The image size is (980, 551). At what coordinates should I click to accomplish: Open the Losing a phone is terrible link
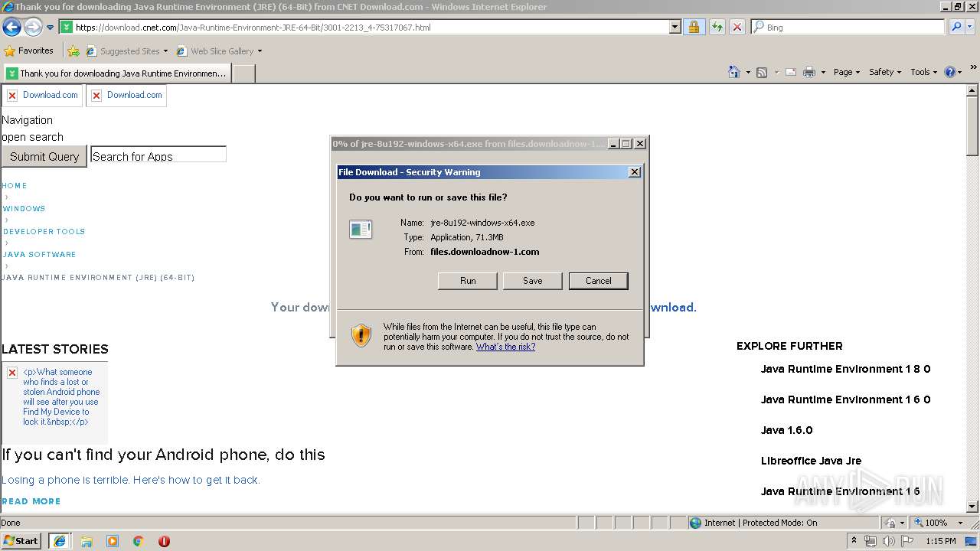[x=131, y=480]
